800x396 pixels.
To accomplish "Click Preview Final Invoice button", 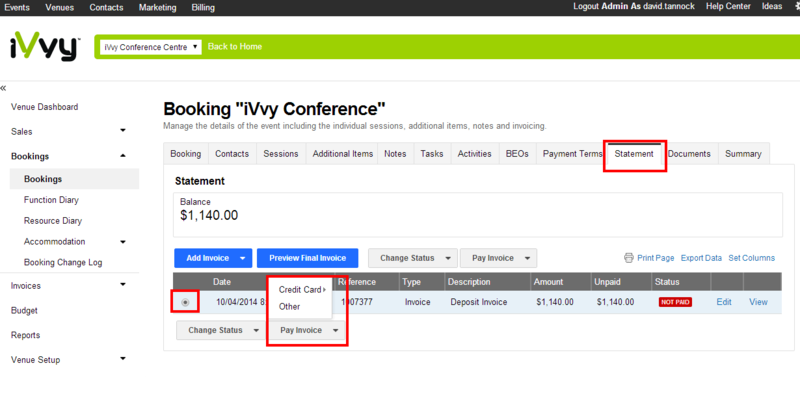I will pos(308,258).
